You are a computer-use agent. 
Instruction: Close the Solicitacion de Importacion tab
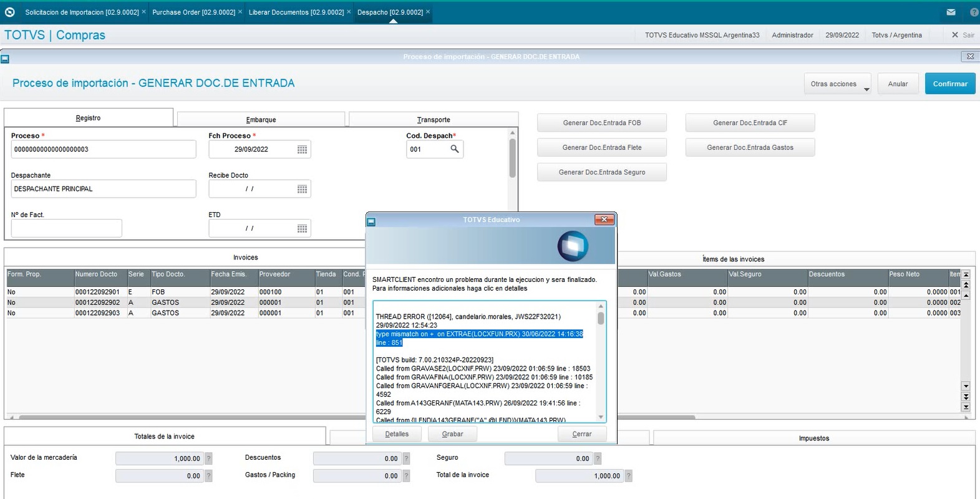coord(144,12)
